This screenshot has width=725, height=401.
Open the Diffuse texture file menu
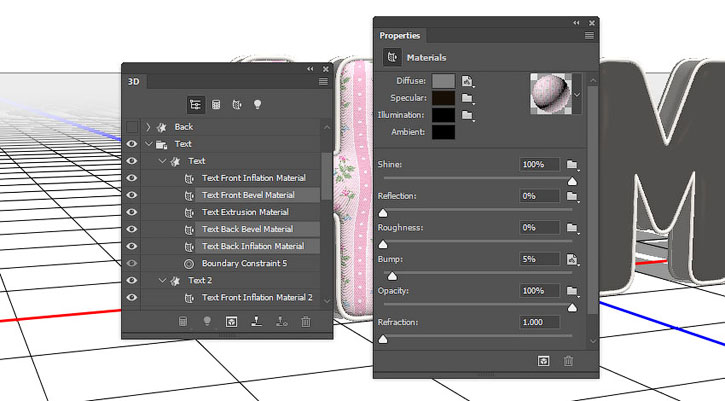[467, 81]
